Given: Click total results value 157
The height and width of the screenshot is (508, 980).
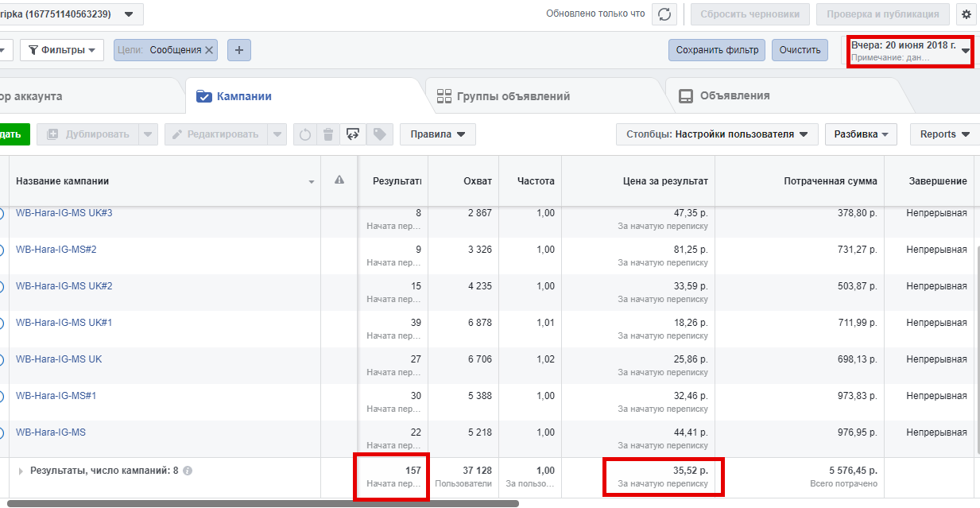Looking at the screenshot, I should [x=413, y=471].
